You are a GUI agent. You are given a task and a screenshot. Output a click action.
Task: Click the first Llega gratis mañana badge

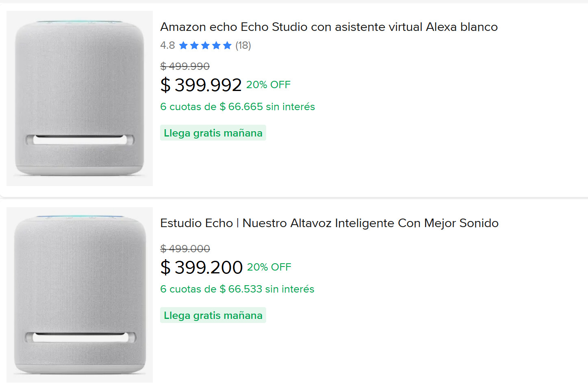point(213,133)
